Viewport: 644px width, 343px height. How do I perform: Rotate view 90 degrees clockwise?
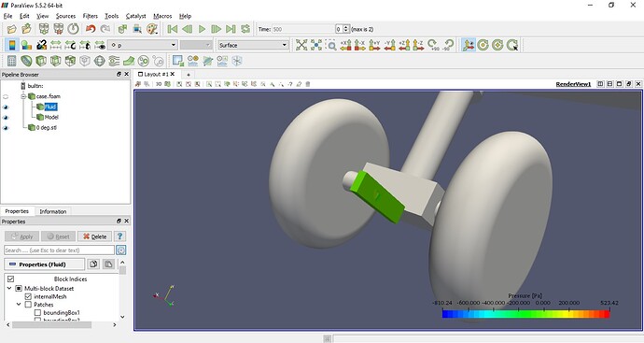(433, 45)
